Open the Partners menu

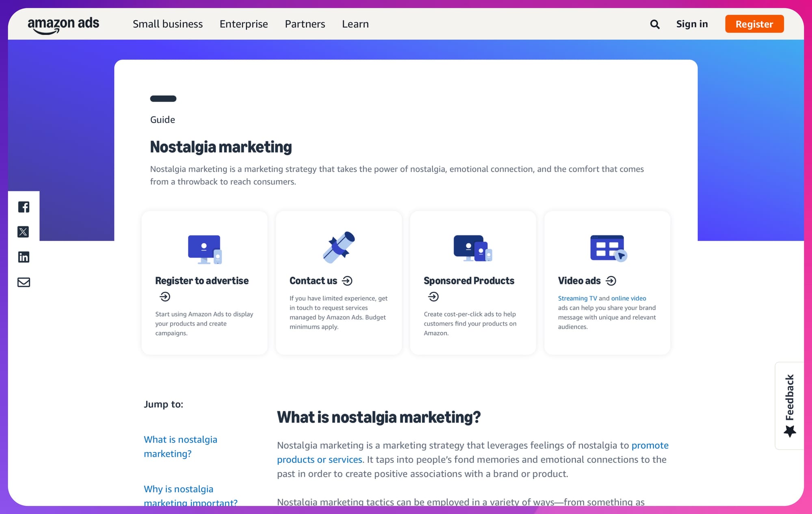point(305,24)
